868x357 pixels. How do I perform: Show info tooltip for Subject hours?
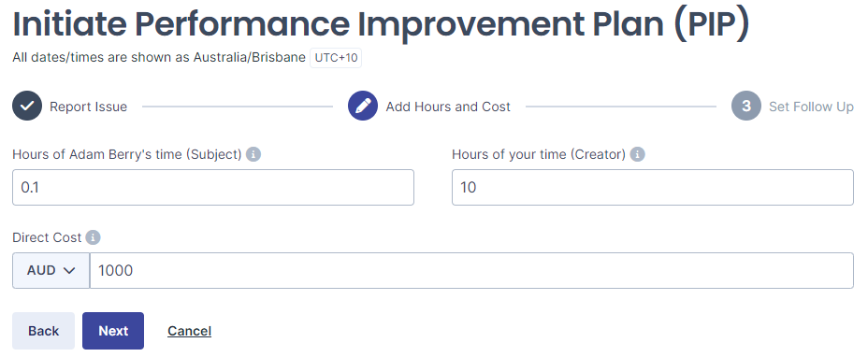pyautogui.click(x=253, y=154)
